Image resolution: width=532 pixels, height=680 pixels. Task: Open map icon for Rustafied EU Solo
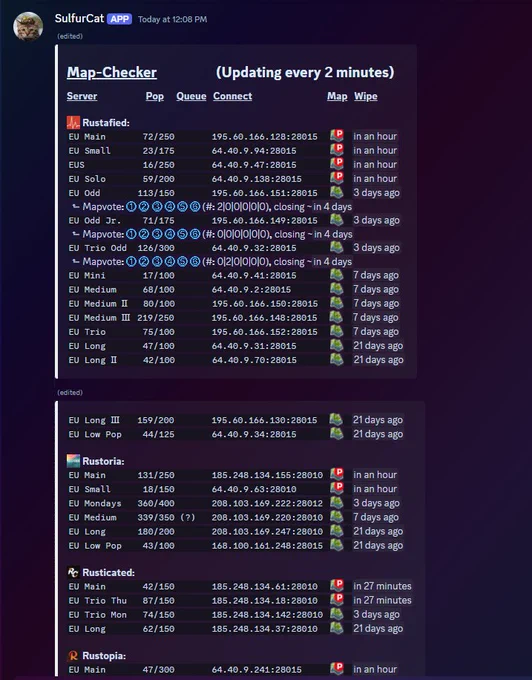coord(337,178)
